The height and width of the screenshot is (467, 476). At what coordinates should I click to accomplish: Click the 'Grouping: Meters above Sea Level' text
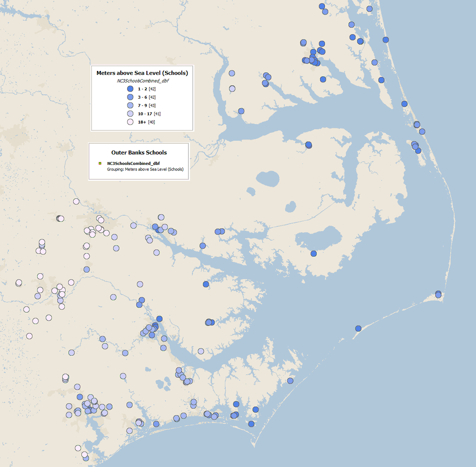coord(145,169)
